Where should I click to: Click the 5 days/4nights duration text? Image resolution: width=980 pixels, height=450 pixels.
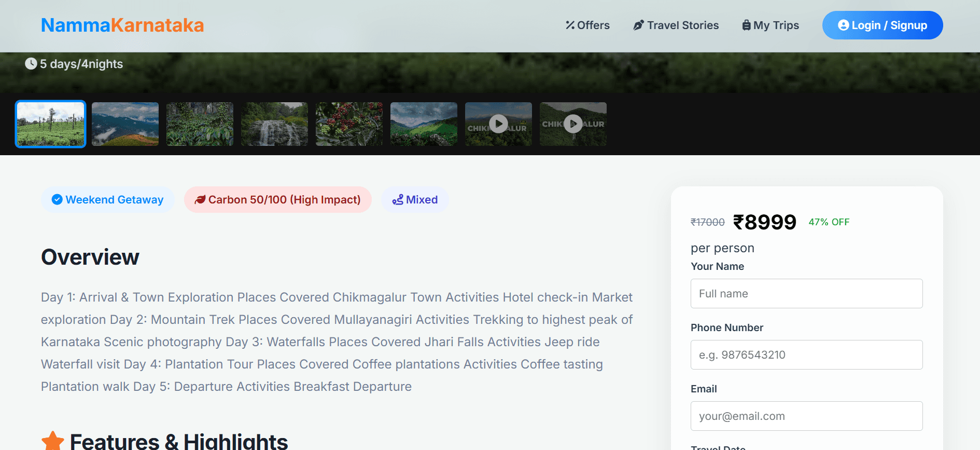tap(81, 64)
